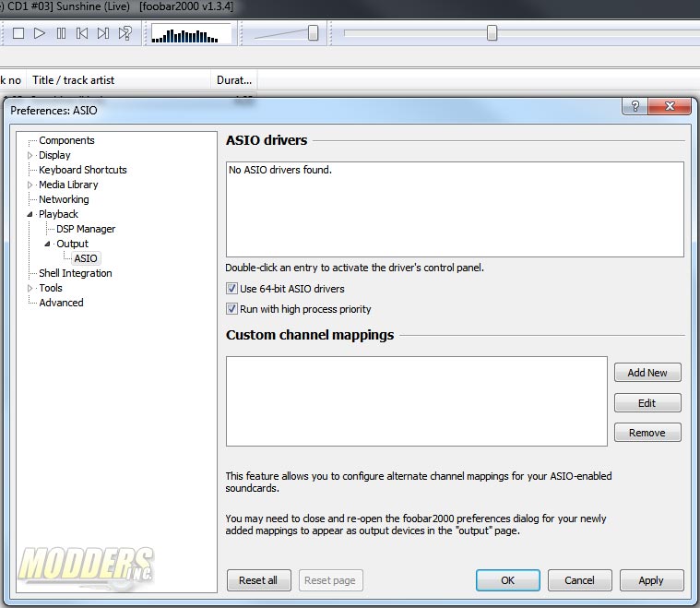This screenshot has height=608, width=700.
Task: Open Shell Integration page
Action: [76, 273]
